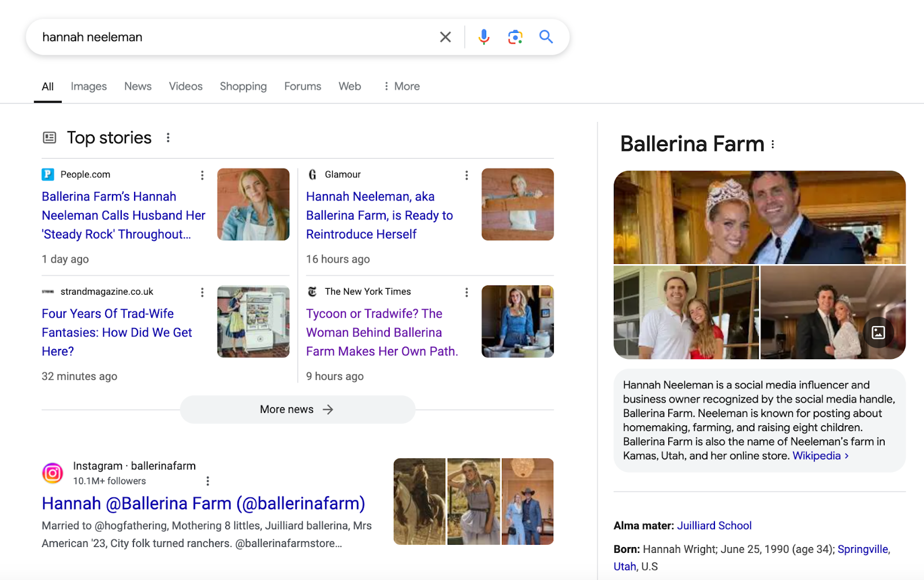Open the Springville birthplace link
924x580 pixels.
[x=863, y=549]
